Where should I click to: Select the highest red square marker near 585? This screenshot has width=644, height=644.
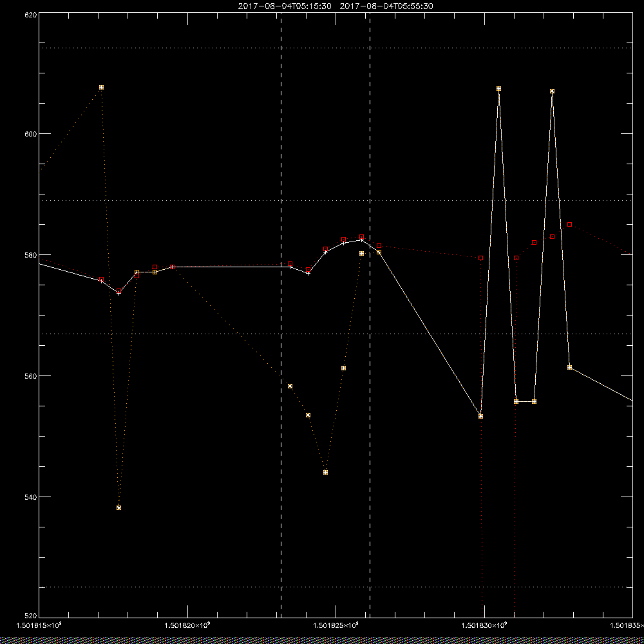point(569,225)
